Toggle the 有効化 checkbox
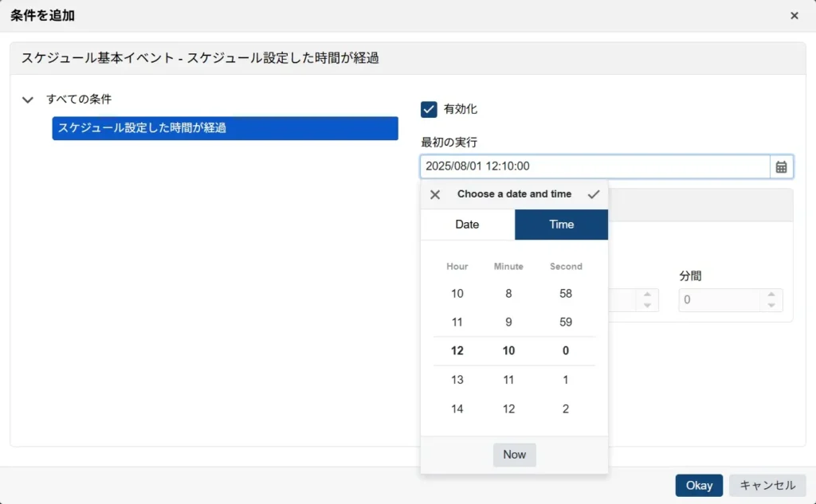This screenshot has width=816, height=504. coord(430,109)
